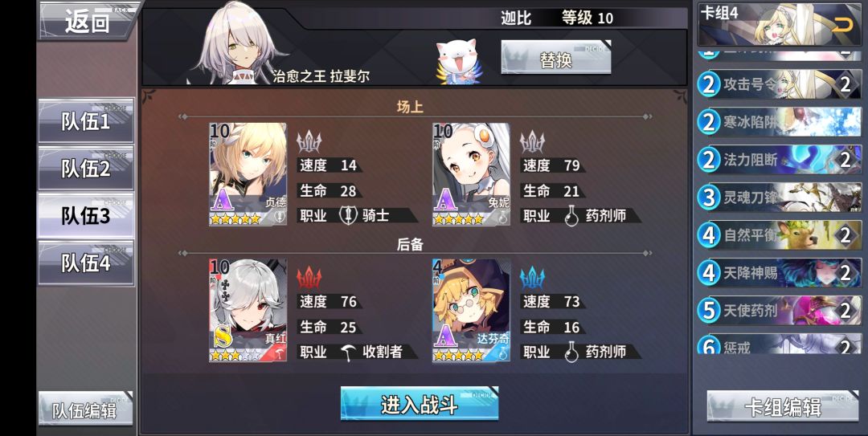Click the 替换 replace button

556,57
